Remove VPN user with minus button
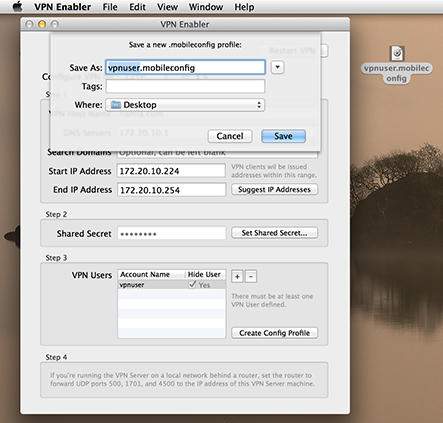Viewport: 443px width, 423px height. 251,276
